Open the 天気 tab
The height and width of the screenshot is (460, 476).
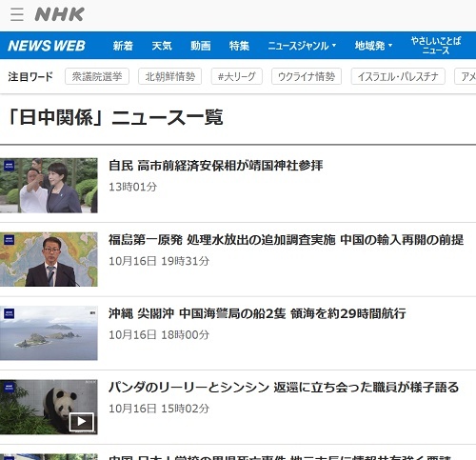(162, 46)
